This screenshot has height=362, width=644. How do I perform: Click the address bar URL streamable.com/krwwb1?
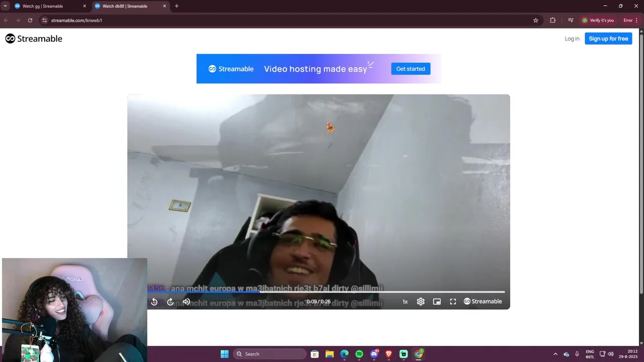pyautogui.click(x=76, y=21)
